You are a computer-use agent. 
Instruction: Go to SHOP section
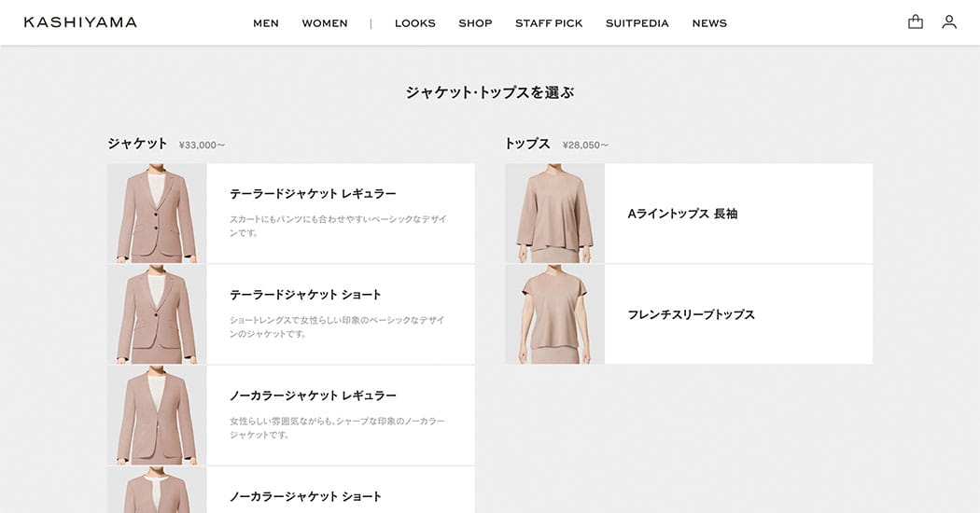tap(475, 23)
